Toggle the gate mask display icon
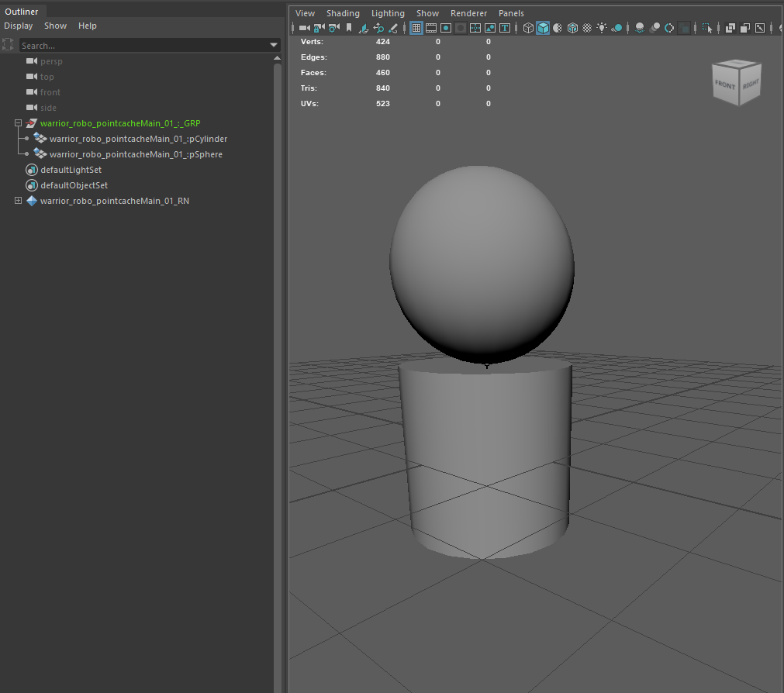The width and height of the screenshot is (784, 693). pos(461,28)
